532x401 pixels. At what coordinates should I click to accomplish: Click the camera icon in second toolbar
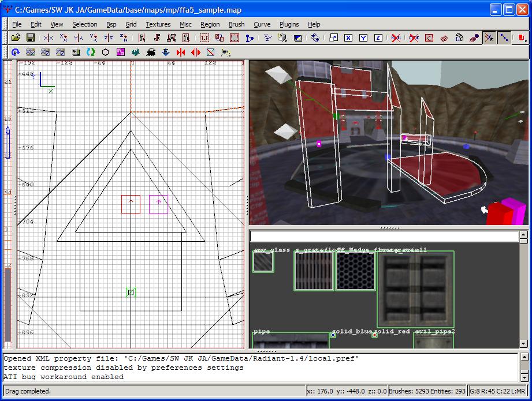point(226,52)
